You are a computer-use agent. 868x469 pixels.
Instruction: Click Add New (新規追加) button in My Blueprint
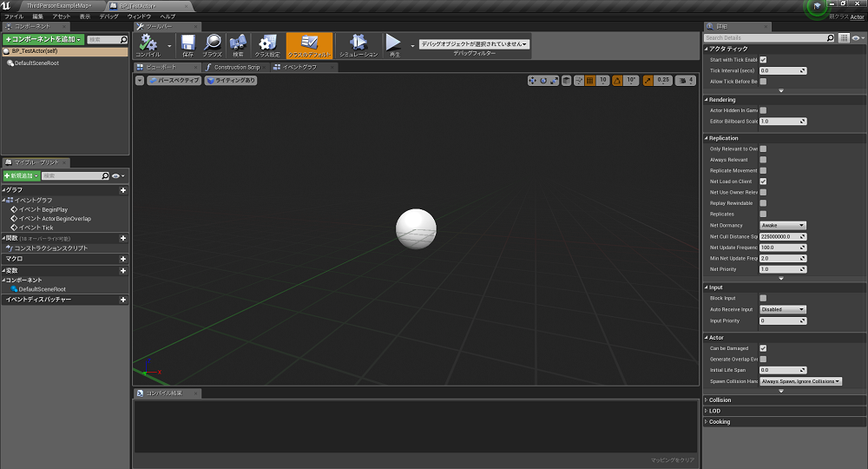click(x=21, y=175)
